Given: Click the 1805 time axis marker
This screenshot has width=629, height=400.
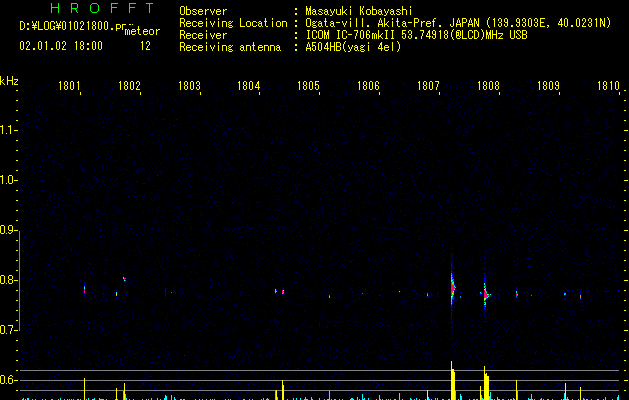Looking at the screenshot, I should pyautogui.click(x=308, y=85).
